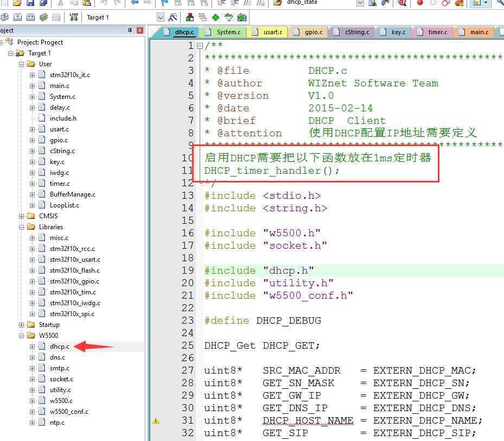Image resolution: width=504 pixels, height=441 pixels.
Task: Switch to the gpio.c editor tab
Action: [309, 32]
